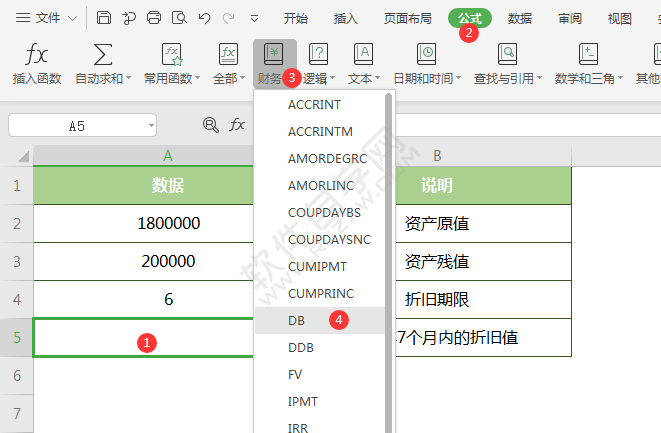This screenshot has width=661, height=433.
Task: Click the Math and Trig (数学和三角) icon
Action: [x=589, y=55]
